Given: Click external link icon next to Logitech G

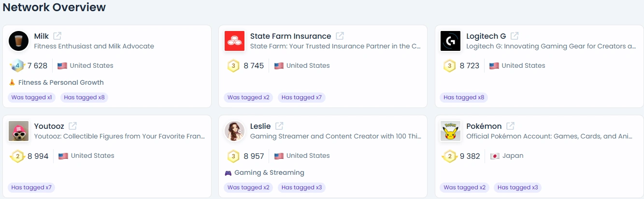Looking at the screenshot, I should 515,36.
